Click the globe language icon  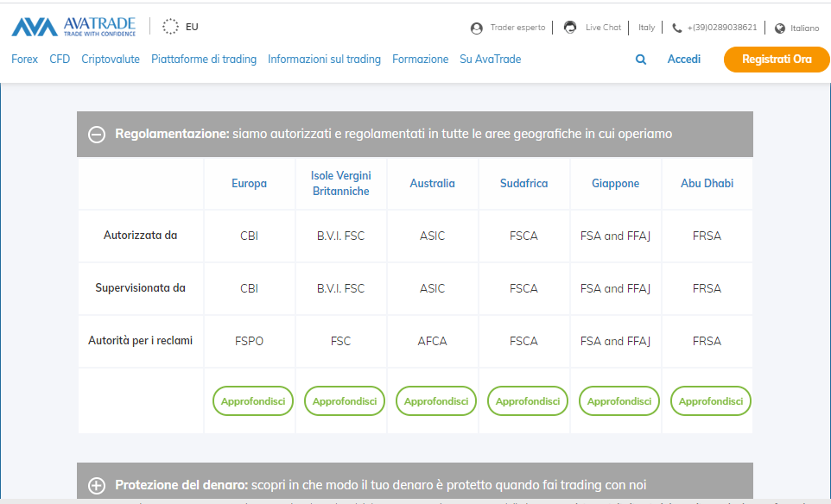779,28
